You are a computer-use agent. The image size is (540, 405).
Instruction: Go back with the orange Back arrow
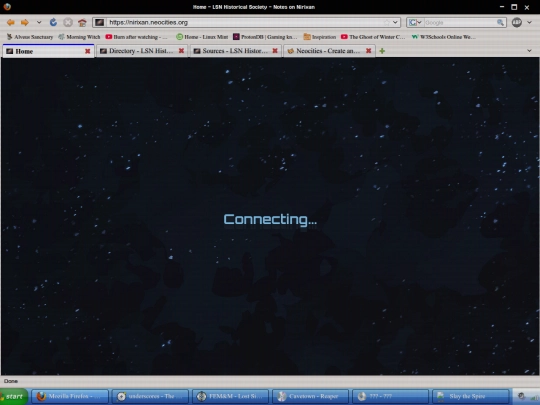pos(11,22)
